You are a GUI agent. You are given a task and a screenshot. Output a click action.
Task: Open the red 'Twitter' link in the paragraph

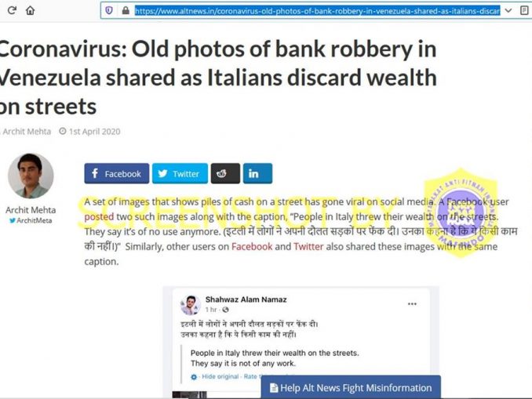coord(308,246)
